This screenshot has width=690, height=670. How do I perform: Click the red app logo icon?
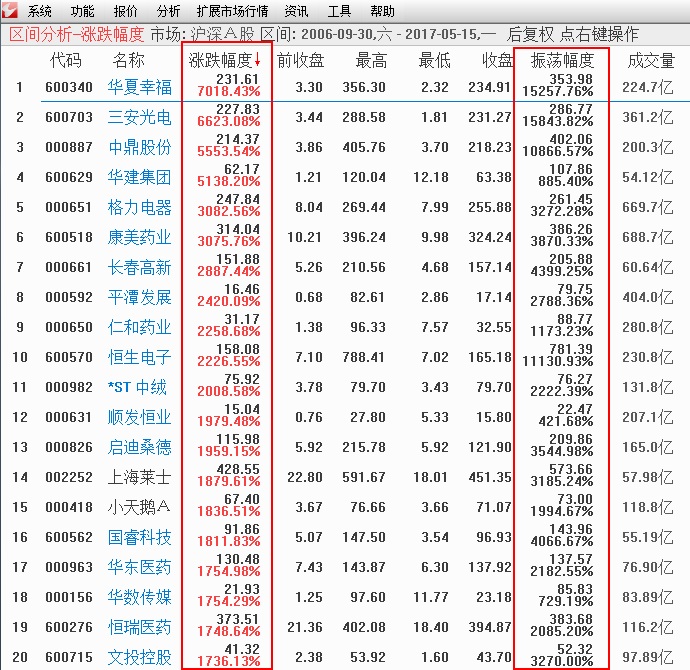click(x=9, y=10)
